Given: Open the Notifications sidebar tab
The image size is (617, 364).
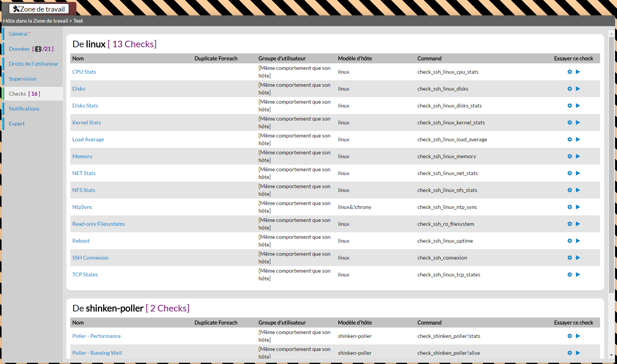Looking at the screenshot, I should (x=24, y=109).
